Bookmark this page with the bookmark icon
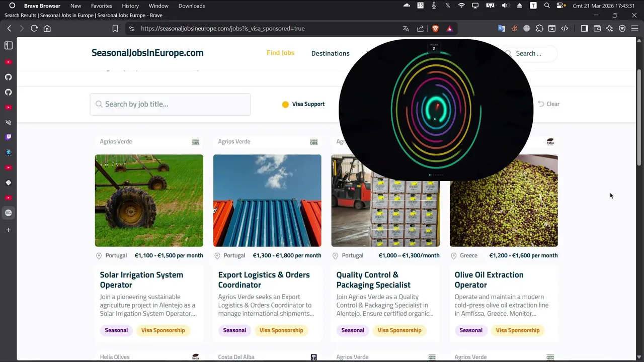This screenshot has width=644, height=362. [x=115, y=29]
